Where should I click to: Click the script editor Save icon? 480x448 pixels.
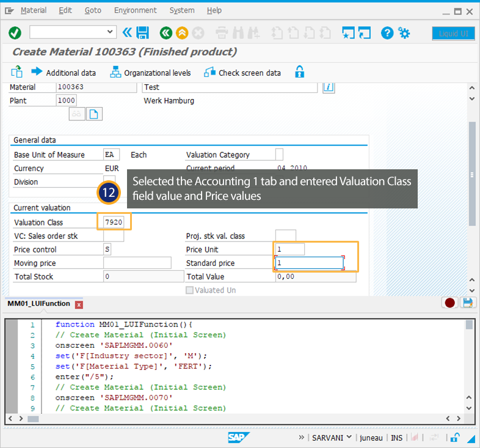pyautogui.click(x=468, y=303)
